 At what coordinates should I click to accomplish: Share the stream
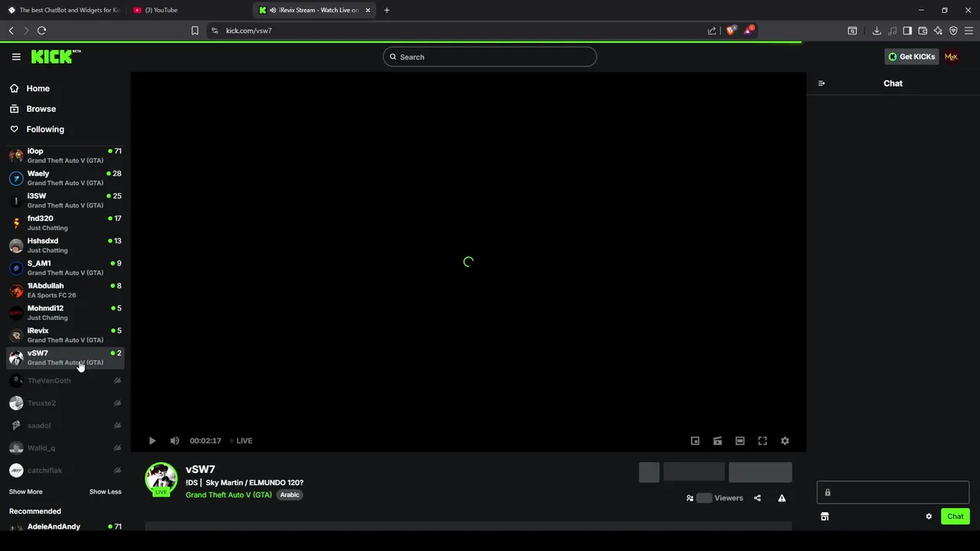point(757,498)
